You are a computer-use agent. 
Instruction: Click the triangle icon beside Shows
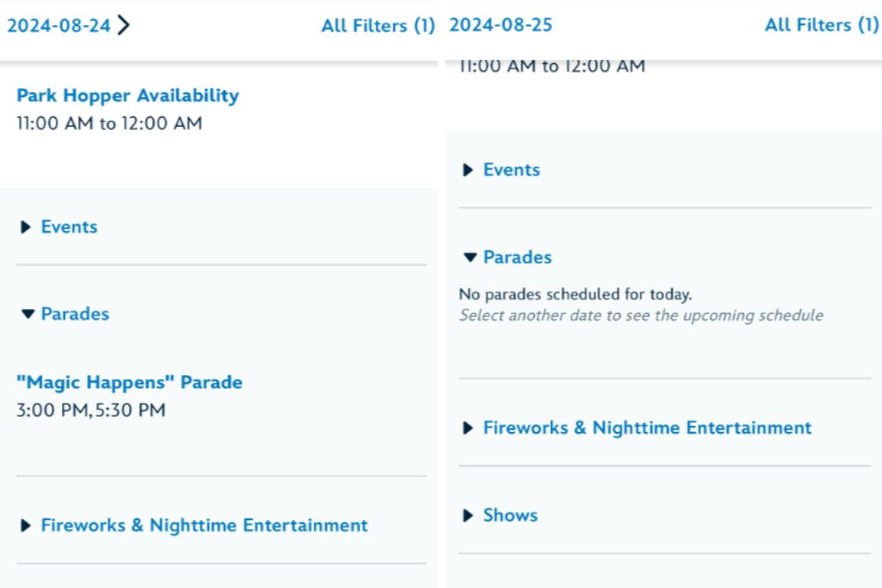coord(469,515)
